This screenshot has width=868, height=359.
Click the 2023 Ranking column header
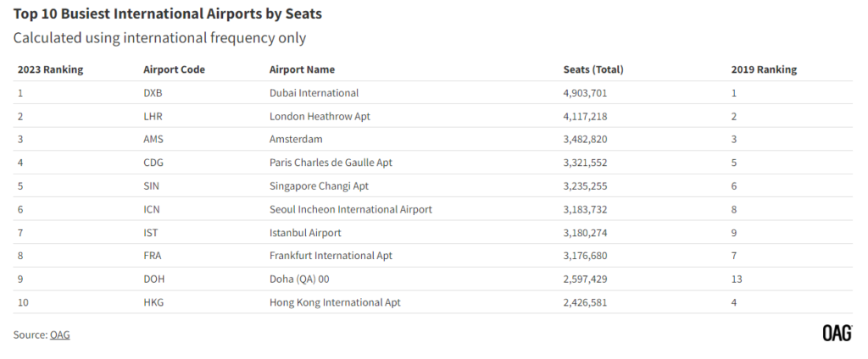[x=50, y=69]
